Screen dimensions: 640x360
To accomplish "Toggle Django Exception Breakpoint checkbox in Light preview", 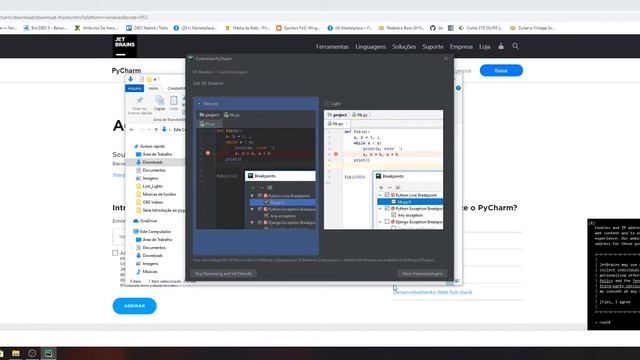I will [x=387, y=222].
